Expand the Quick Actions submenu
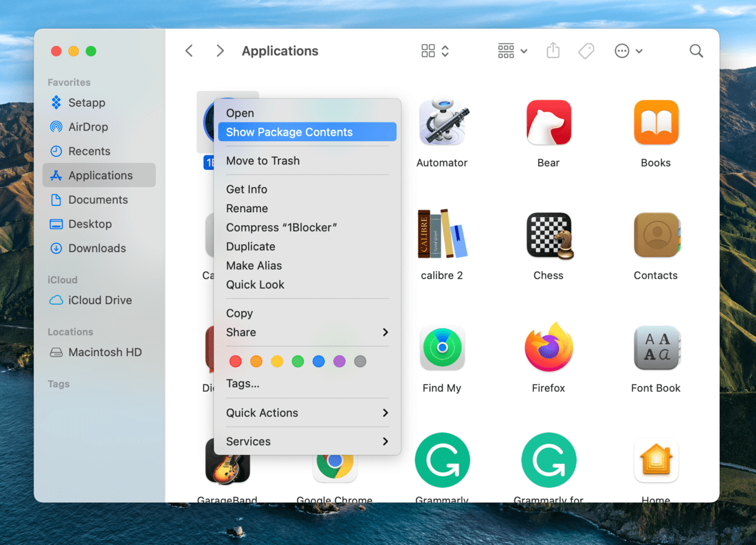 [x=308, y=412]
